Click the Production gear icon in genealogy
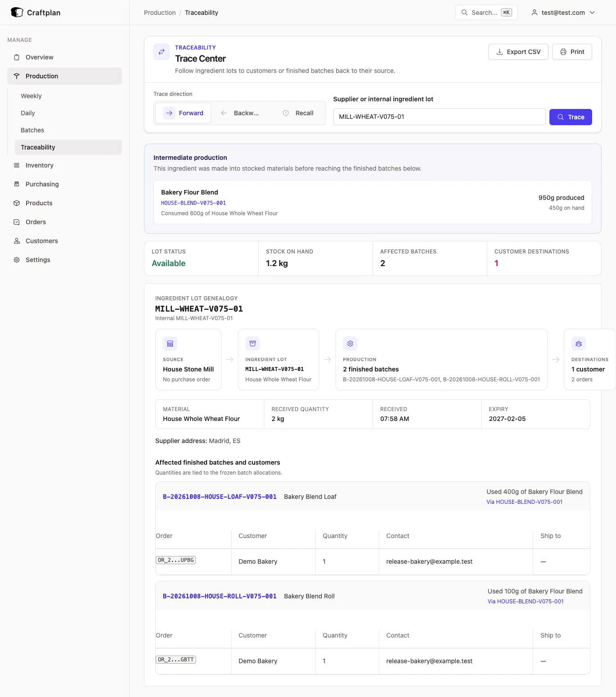The image size is (616, 697). 350,344
